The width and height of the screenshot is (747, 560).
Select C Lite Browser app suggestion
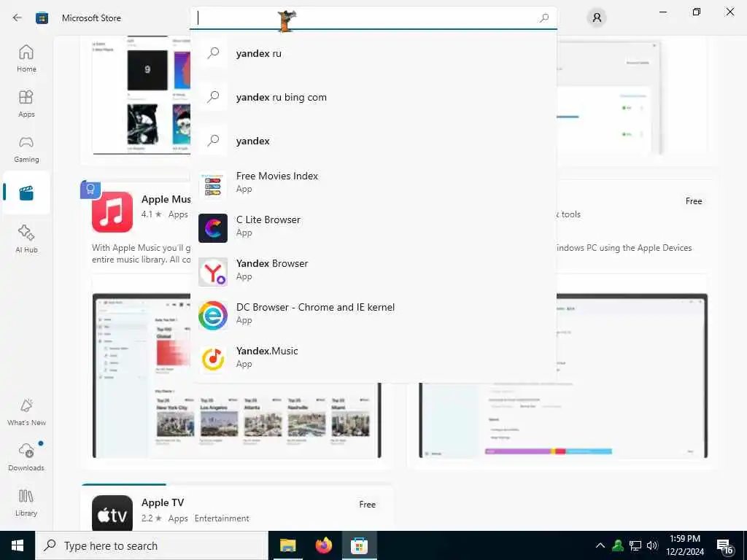coord(373,228)
